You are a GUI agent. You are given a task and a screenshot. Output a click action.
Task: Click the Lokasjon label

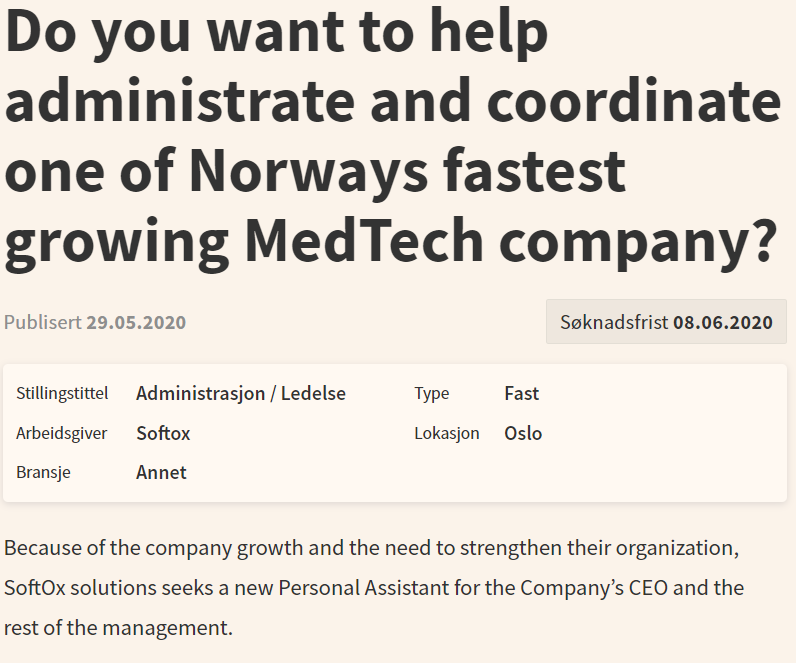[447, 434]
